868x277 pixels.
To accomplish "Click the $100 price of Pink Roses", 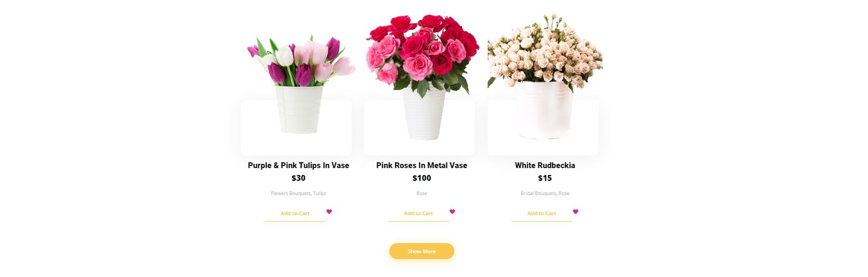I will (422, 178).
